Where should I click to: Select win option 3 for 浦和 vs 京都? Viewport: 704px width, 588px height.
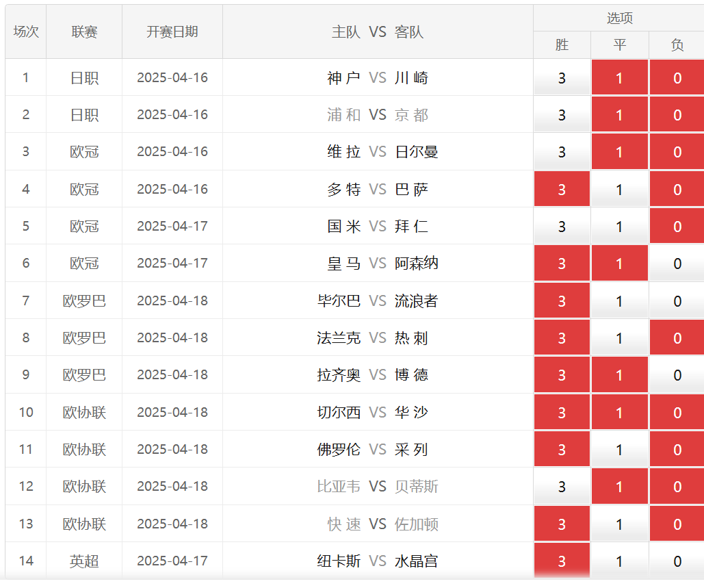(562, 115)
